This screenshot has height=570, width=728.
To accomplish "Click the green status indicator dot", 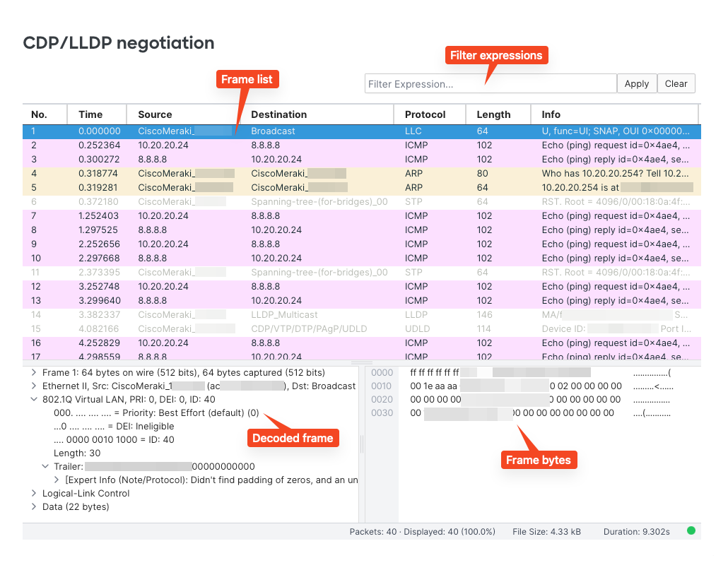I will [x=691, y=530].
